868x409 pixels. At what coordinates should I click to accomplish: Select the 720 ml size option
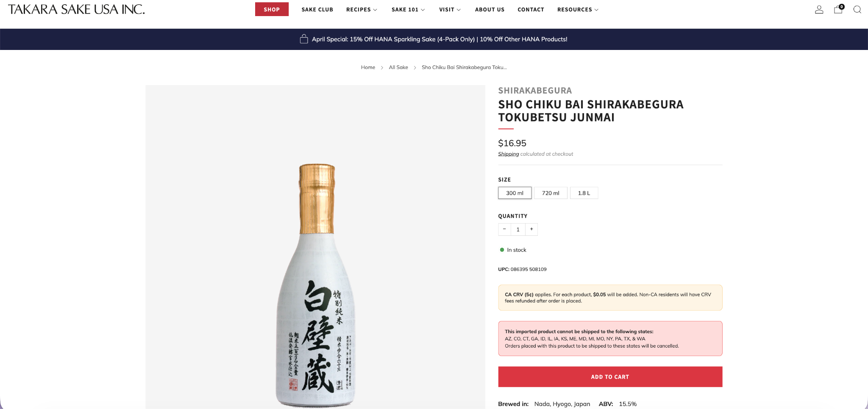coord(550,193)
